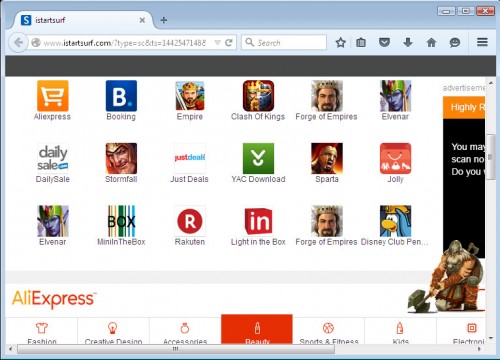Select the Accessories category tab
This screenshot has width=500, height=360.
coord(185,331)
